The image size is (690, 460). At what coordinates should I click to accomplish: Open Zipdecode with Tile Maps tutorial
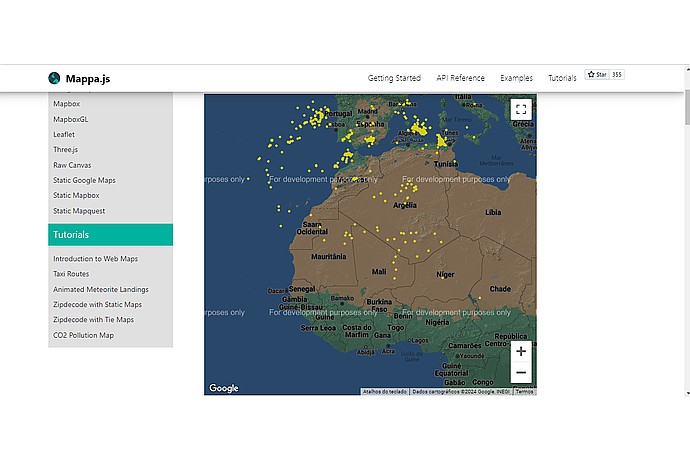coord(93,320)
